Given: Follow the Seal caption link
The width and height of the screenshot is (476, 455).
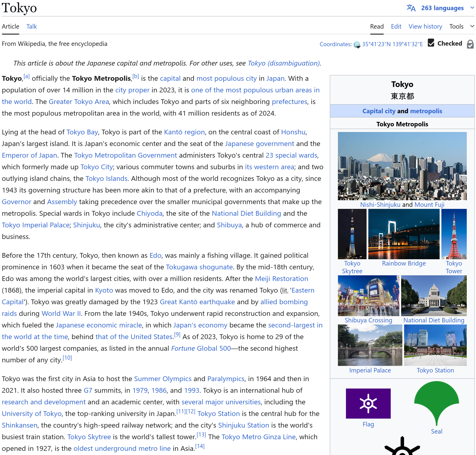Looking at the screenshot, I should click(437, 431).
